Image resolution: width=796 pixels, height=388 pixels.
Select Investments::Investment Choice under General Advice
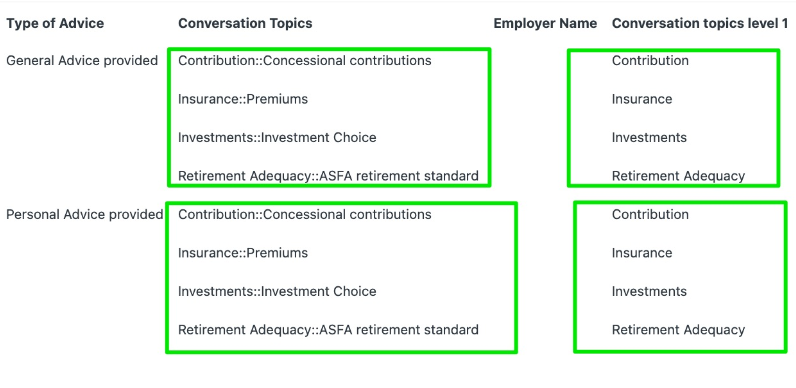(277, 138)
